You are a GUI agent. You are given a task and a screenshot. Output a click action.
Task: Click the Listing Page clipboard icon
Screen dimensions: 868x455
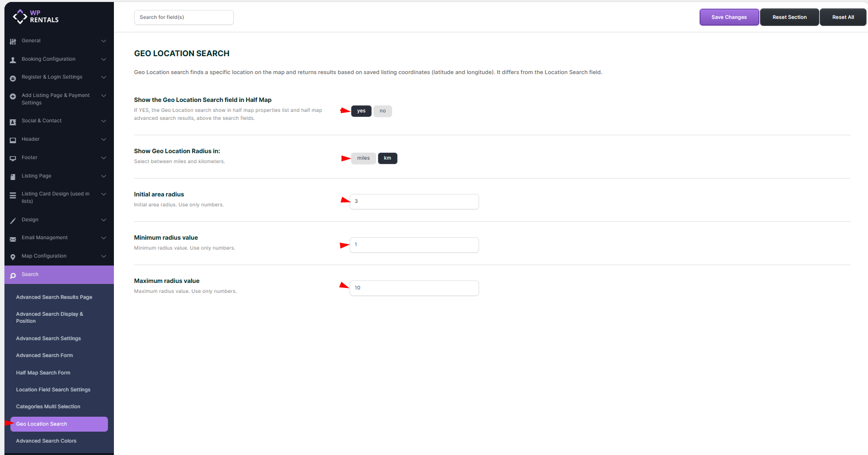pos(13,177)
